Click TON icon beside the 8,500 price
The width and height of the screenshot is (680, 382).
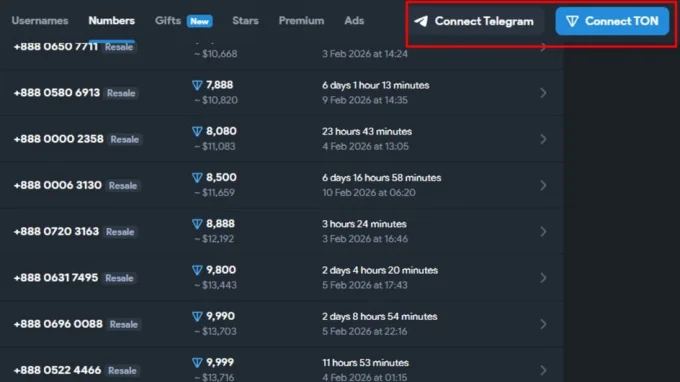point(197,178)
